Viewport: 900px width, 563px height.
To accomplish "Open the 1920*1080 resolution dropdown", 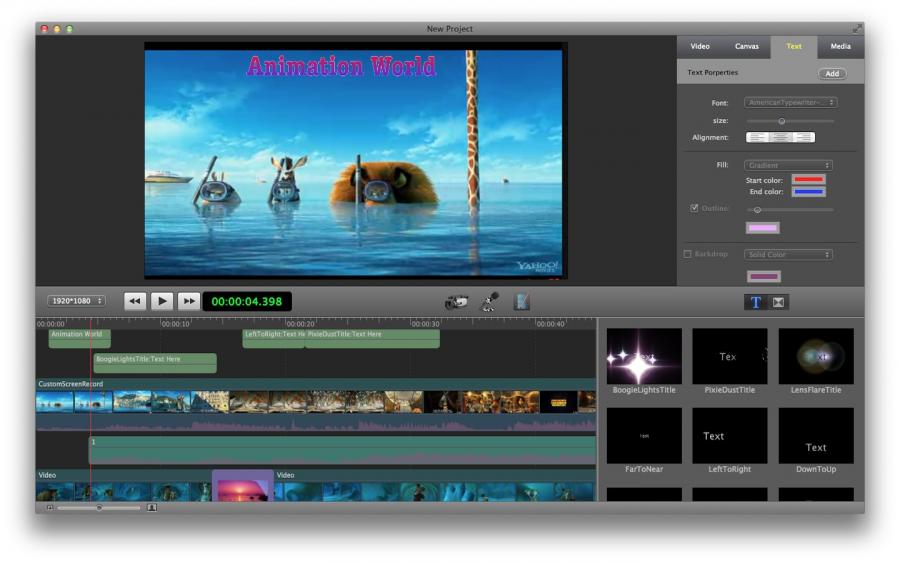I will point(76,301).
